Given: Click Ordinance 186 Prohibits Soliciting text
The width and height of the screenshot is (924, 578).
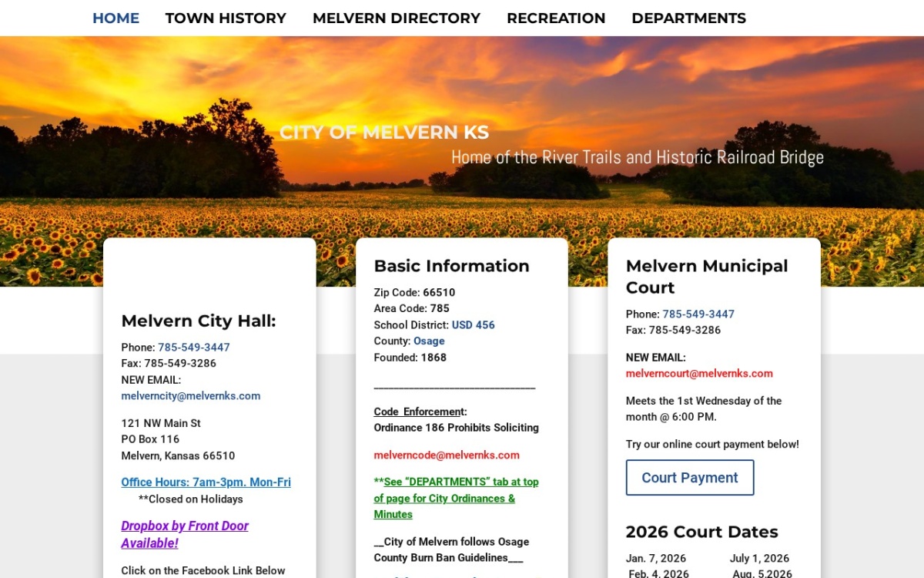Looking at the screenshot, I should pos(456,428).
